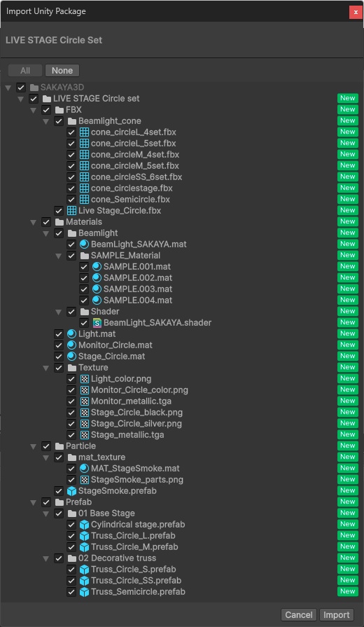Viewport: 364px width, 627px height.
Task: Click the material sphere icon of SAMPLE.001.mat
Action: (97, 266)
